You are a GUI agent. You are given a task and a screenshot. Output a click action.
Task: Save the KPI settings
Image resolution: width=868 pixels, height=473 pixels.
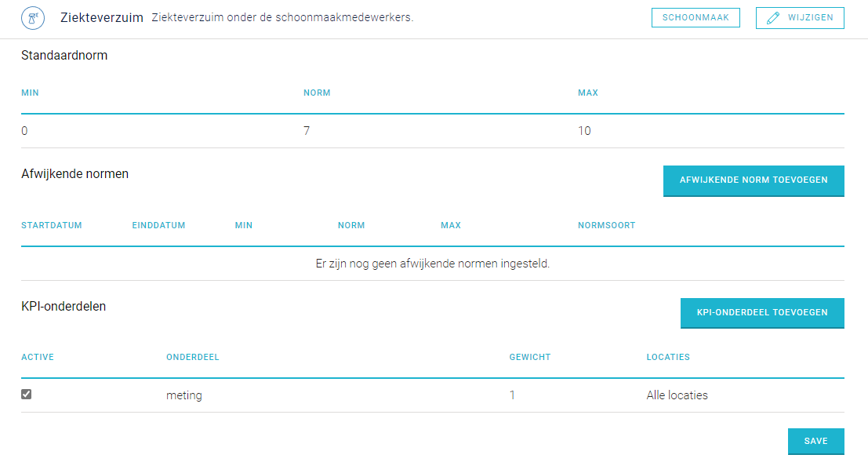[816, 442]
